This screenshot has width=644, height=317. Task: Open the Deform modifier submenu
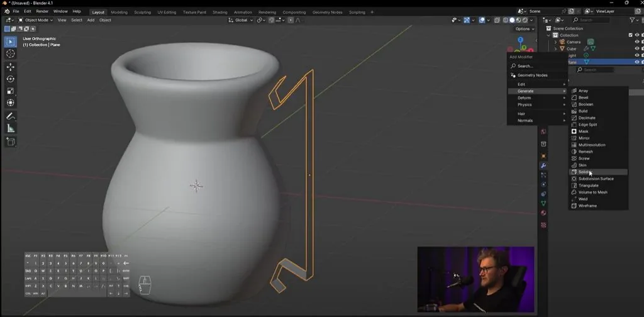pyautogui.click(x=537, y=98)
